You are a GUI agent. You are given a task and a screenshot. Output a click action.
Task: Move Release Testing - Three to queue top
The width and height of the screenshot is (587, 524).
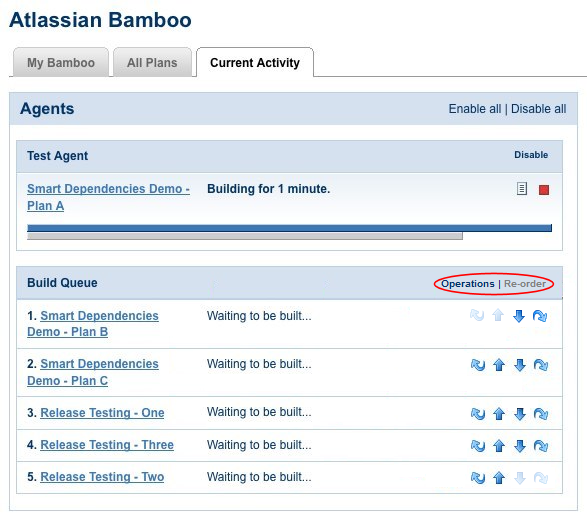coord(478,446)
